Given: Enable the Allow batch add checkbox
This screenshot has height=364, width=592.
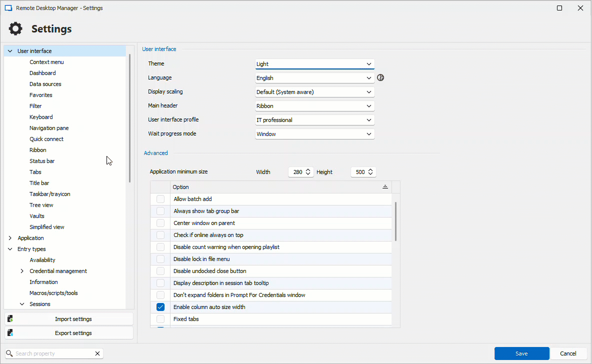Looking at the screenshot, I should (160, 199).
